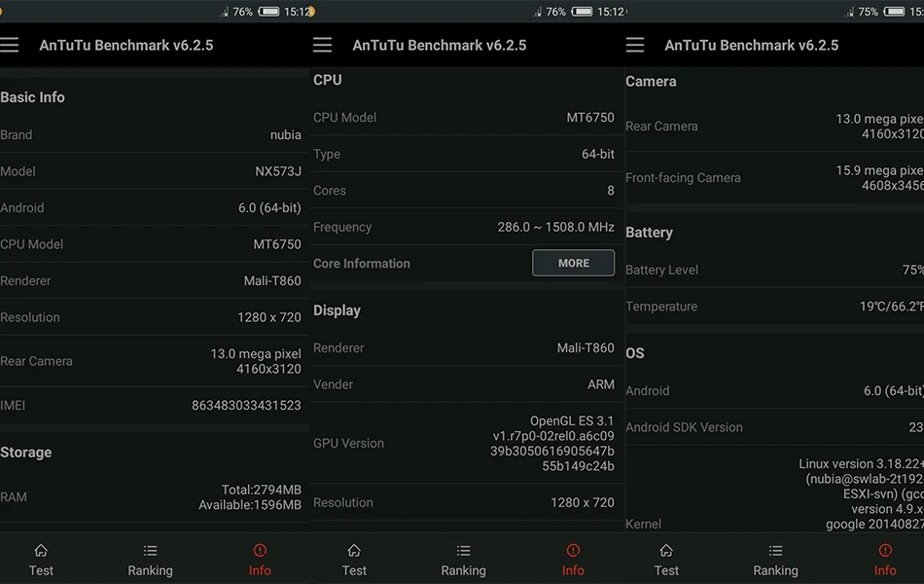The image size is (924, 584).
Task: Click AnTuTu Benchmark v6.2.5 title in left panel
Action: (126, 46)
